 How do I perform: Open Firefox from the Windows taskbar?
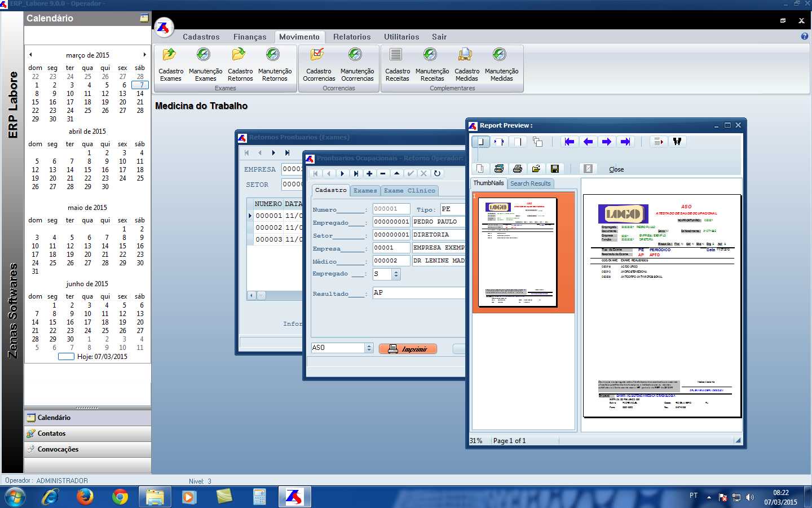coord(85,497)
